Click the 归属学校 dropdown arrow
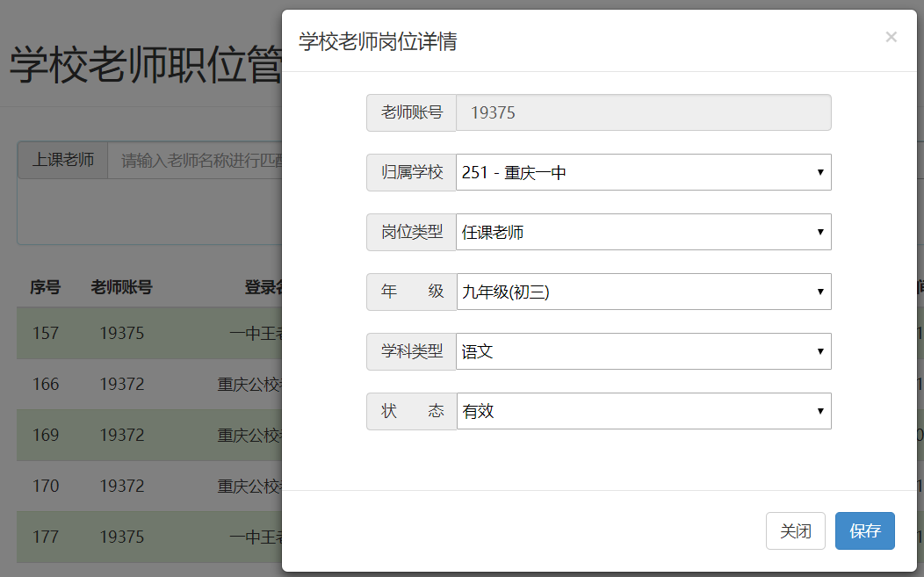This screenshot has width=924, height=577. [819, 172]
